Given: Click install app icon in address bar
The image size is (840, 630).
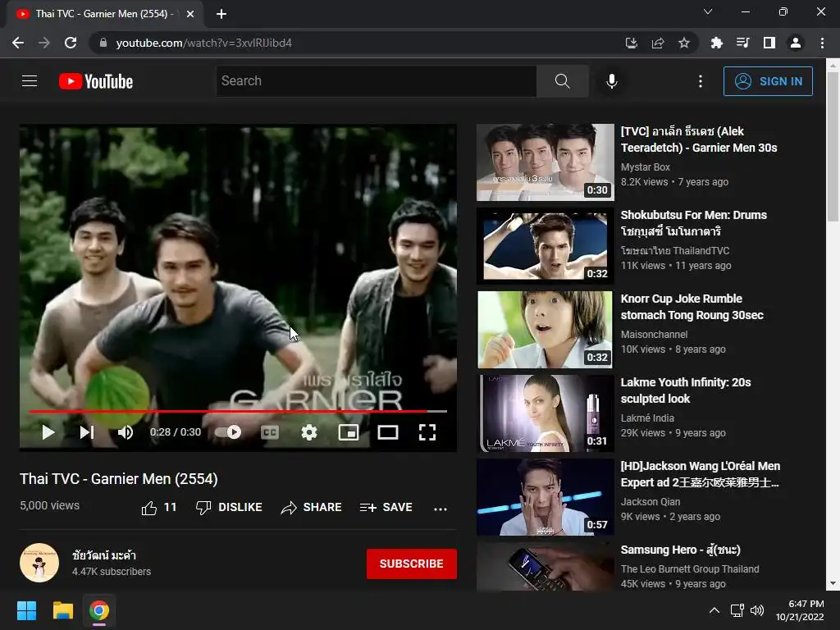Looking at the screenshot, I should tap(632, 43).
